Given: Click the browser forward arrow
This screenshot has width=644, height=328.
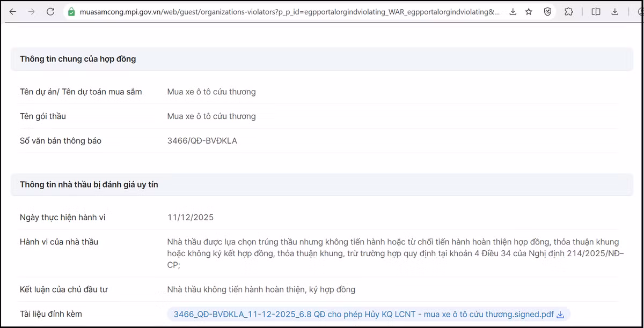Looking at the screenshot, I should (31, 12).
